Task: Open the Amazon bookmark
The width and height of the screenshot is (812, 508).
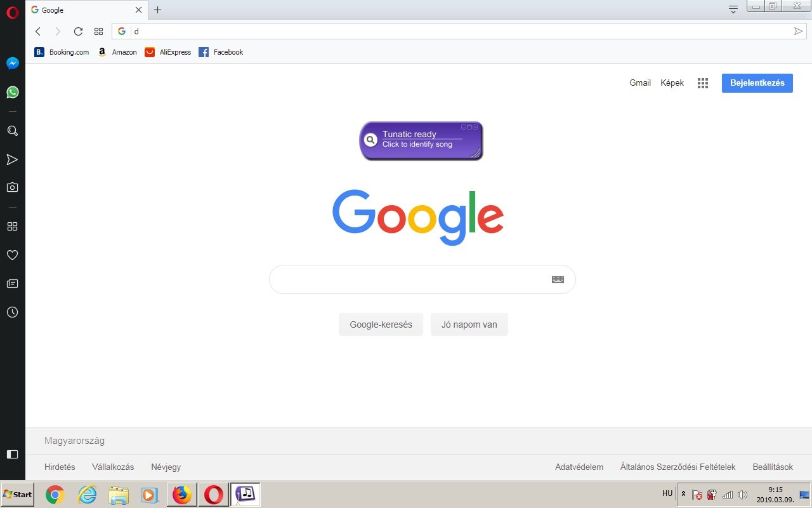Action: [117, 52]
